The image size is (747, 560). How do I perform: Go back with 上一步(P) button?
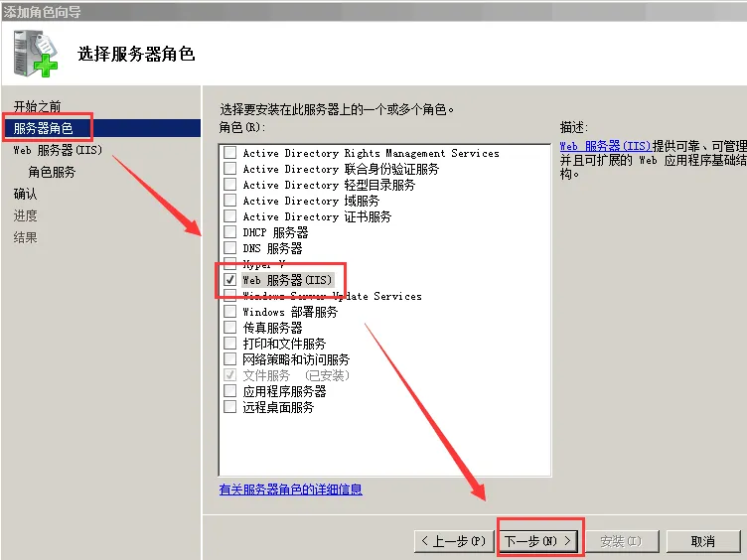[454, 541]
